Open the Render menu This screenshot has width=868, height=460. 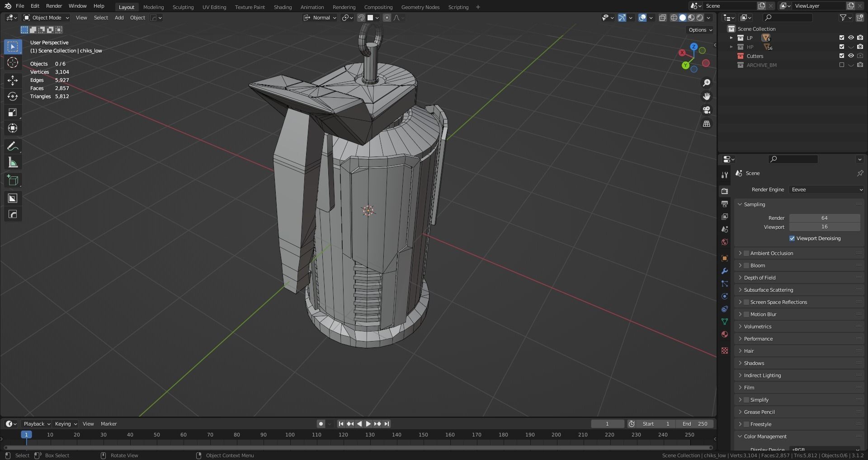(54, 6)
